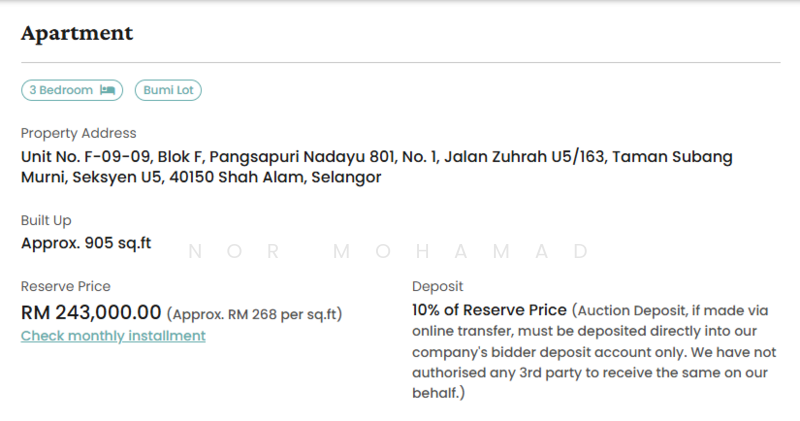The height and width of the screenshot is (421, 800).
Task: Click the Approx. 905 sq.ft value
Action: pos(86,242)
